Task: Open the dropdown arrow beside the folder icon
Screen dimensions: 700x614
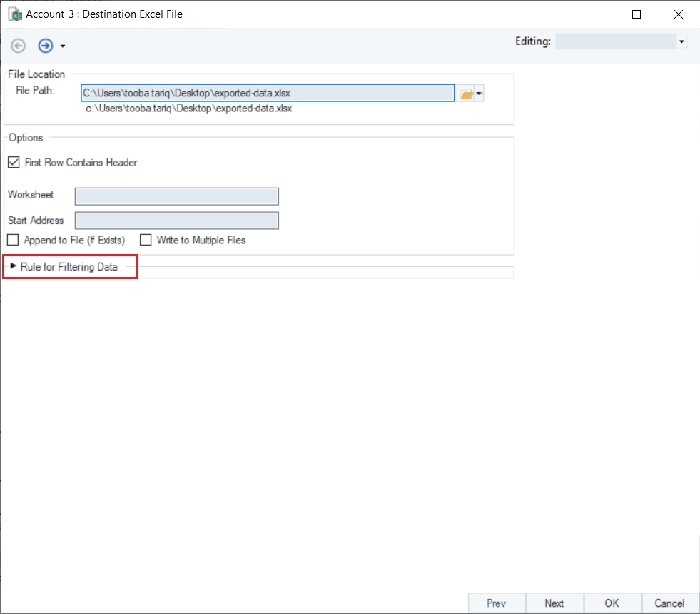Action: pyautogui.click(x=480, y=94)
